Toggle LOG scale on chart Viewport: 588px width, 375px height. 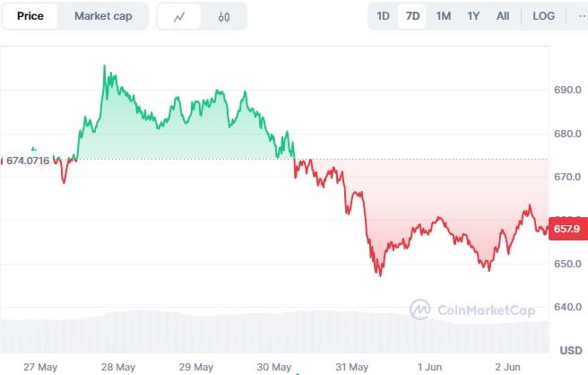click(543, 16)
